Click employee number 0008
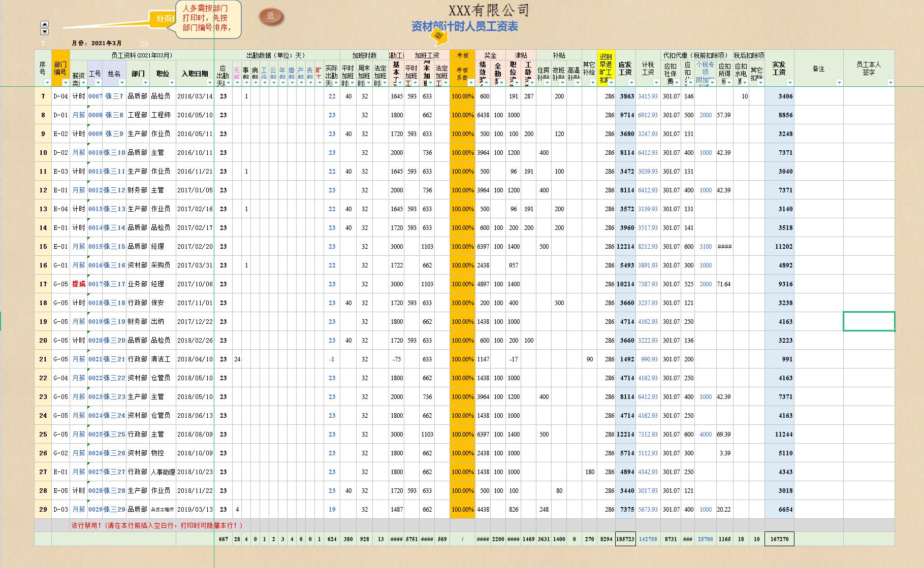924x568 pixels. point(95,115)
